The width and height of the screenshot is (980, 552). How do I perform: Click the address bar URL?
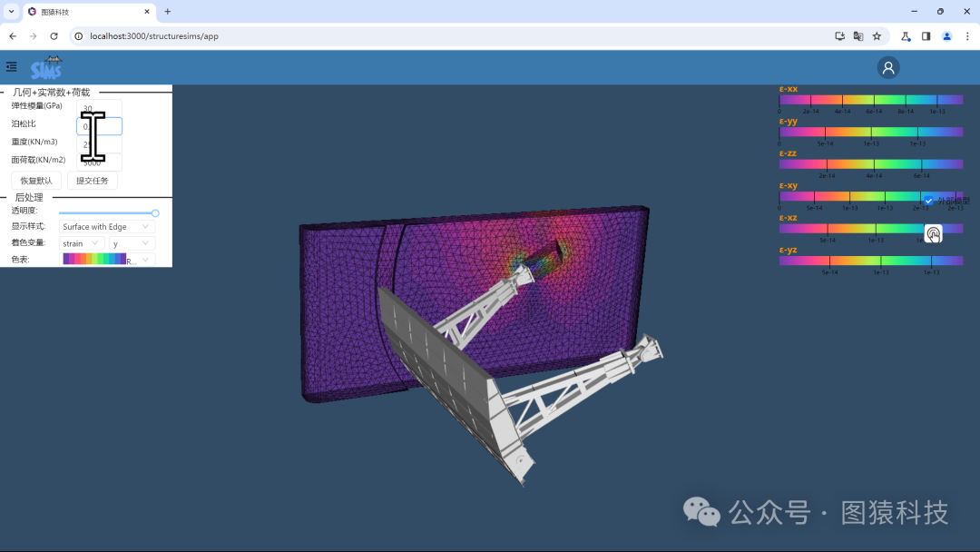click(153, 36)
